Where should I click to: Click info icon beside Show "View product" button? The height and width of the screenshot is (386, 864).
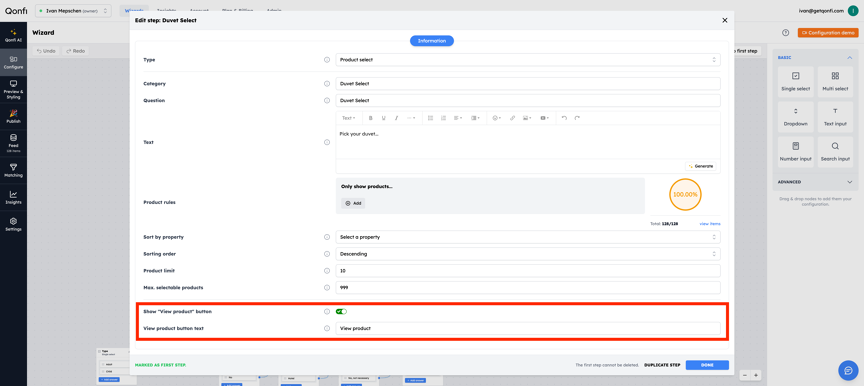[327, 312]
